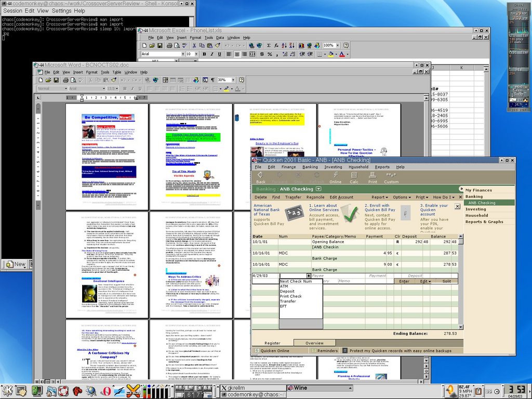Switch to the Overview tab

pos(314,343)
